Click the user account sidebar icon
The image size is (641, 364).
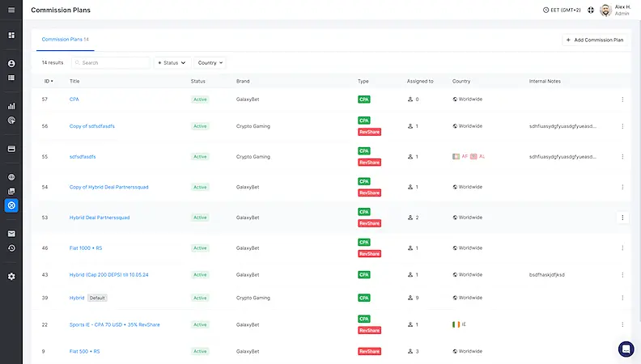(11, 63)
